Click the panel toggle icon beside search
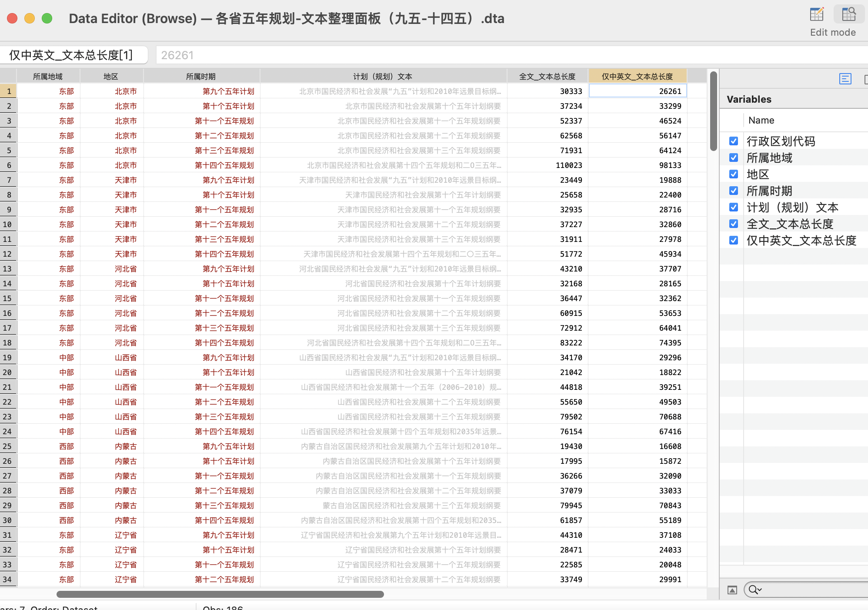Screen dimensions: 868x610 pyautogui.click(x=732, y=590)
